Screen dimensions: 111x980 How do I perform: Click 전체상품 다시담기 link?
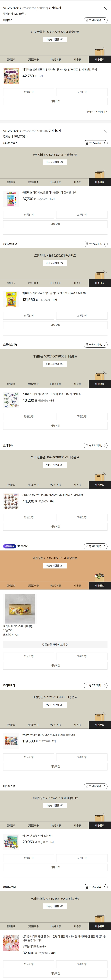pyautogui.click(x=96, y=112)
